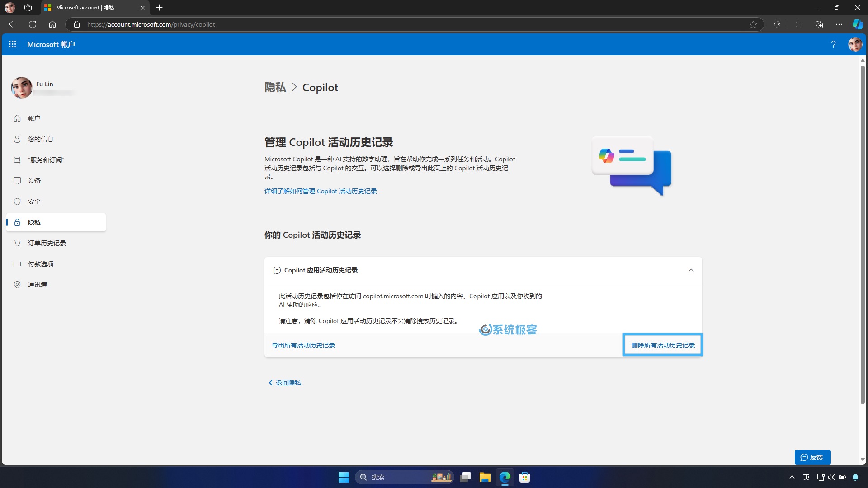Click the taskbar 搜索 box

coord(404,477)
